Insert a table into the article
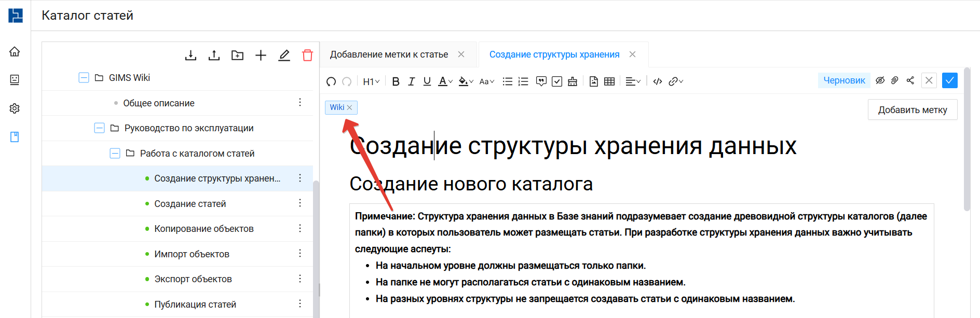 click(x=609, y=81)
